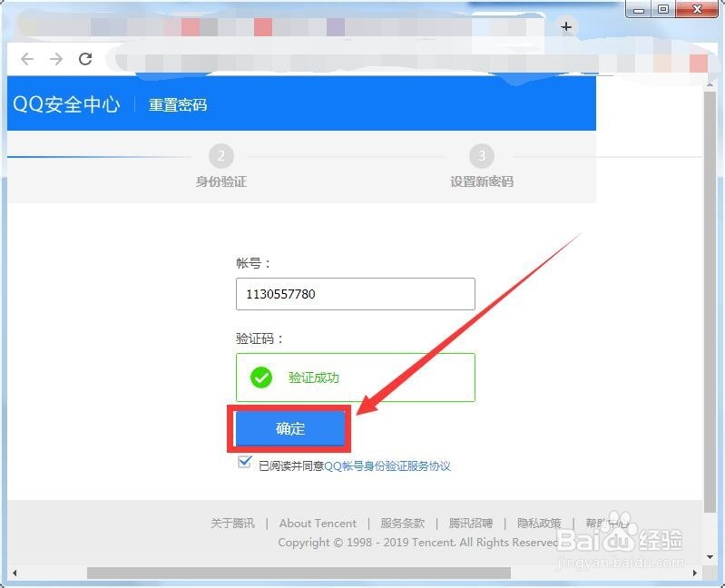Maximize the browser window

[x=663, y=9]
